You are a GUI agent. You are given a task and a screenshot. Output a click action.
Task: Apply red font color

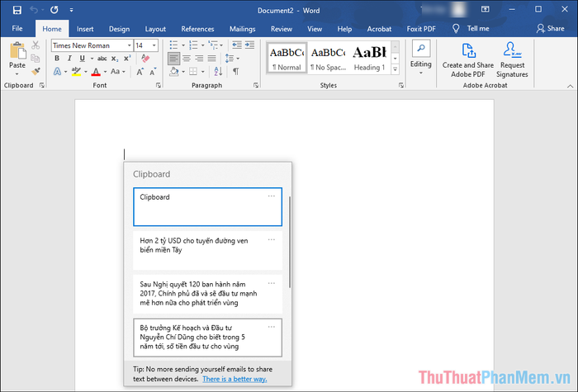pos(96,71)
